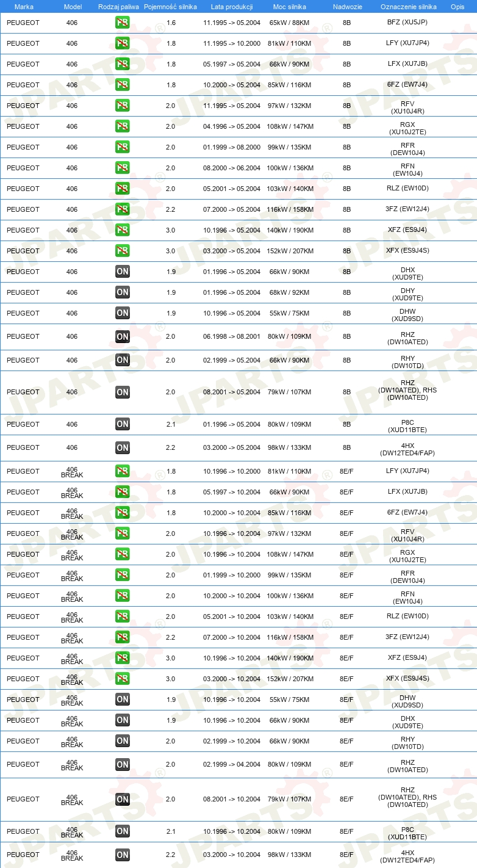Click the Lata produkcji column header
This screenshot has height=868, width=477.
coord(232,7)
